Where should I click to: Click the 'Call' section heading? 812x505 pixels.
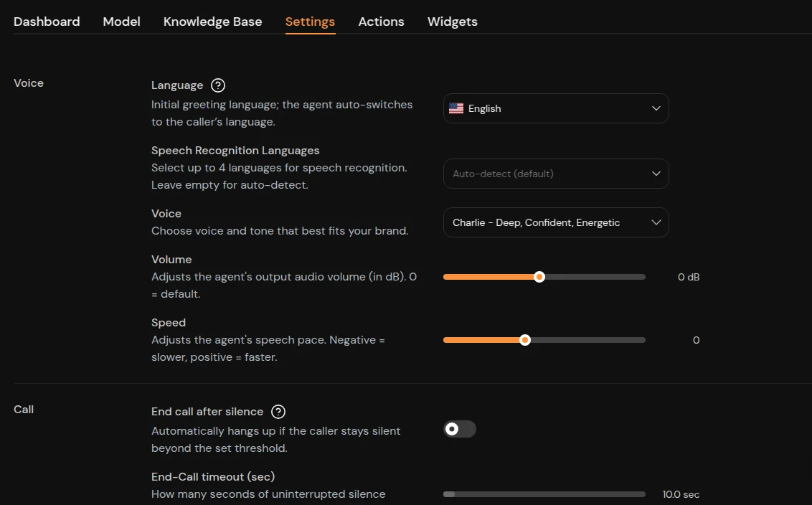pos(23,409)
